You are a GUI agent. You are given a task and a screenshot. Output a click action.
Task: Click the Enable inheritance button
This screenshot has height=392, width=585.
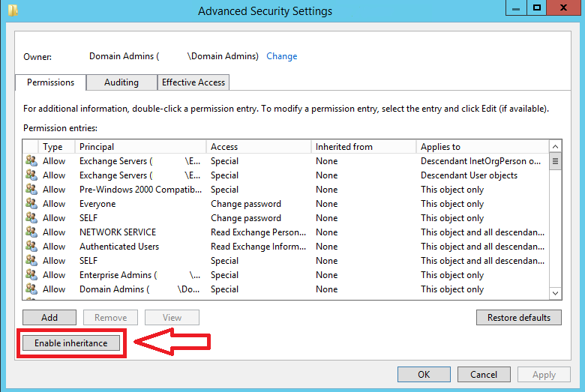[71, 343]
